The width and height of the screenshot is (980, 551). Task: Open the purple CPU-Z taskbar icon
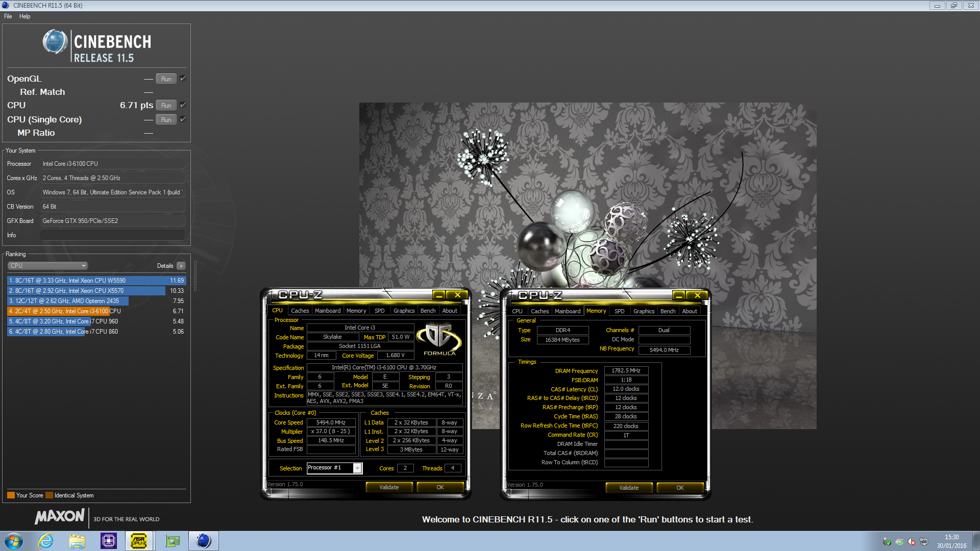tap(109, 541)
